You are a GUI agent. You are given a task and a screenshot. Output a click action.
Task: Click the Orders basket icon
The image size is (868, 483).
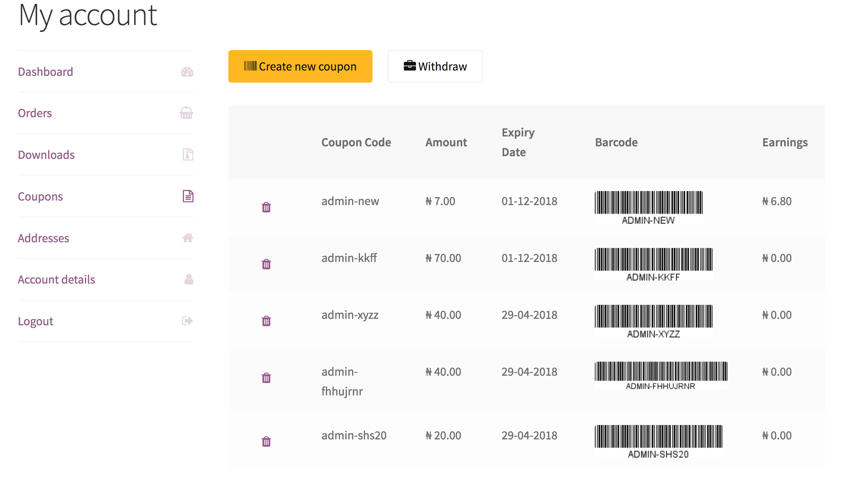point(186,113)
